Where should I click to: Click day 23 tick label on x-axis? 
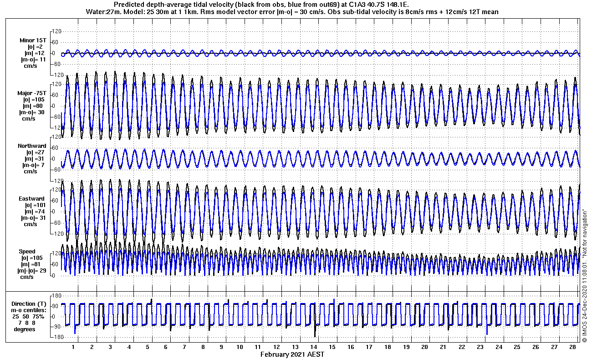coord(480,347)
